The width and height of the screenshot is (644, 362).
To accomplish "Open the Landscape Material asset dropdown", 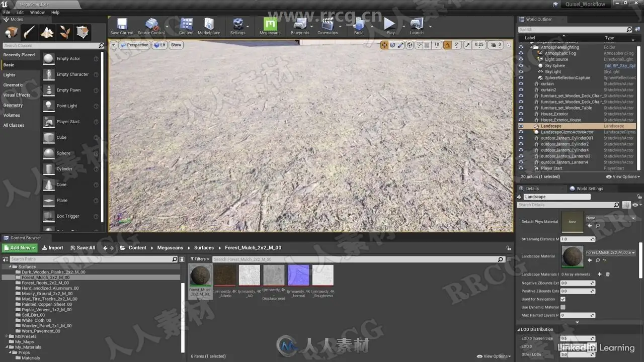I will [610, 252].
